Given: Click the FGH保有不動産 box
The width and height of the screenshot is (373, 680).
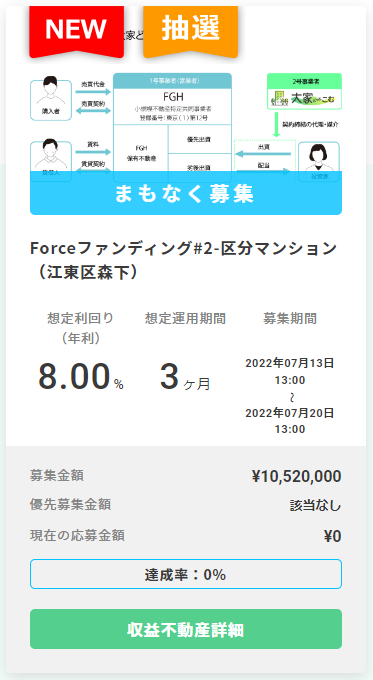Looking at the screenshot, I should pos(140,153).
